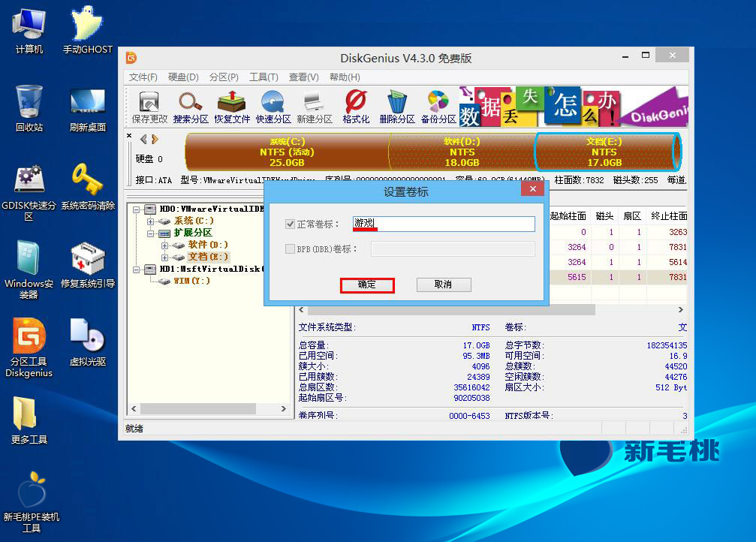Select the 分区工具 Diskgenius desktop shortcut
Image resolution: width=756 pixels, height=542 pixels.
[29, 348]
